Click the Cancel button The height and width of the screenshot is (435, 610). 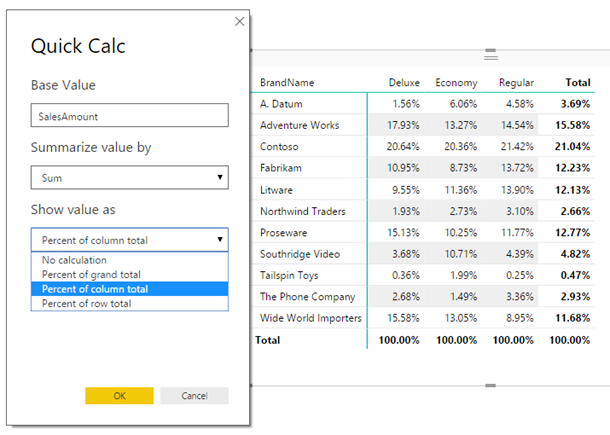coord(194,396)
